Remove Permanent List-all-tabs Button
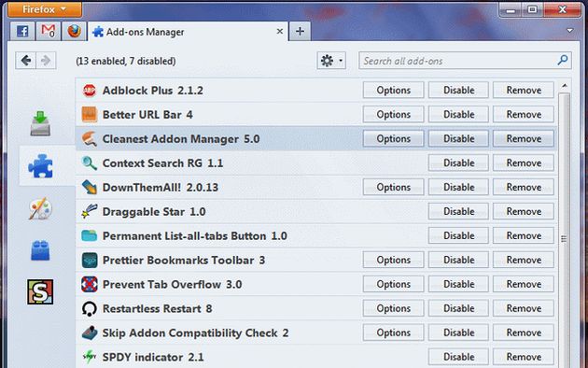 click(x=524, y=235)
